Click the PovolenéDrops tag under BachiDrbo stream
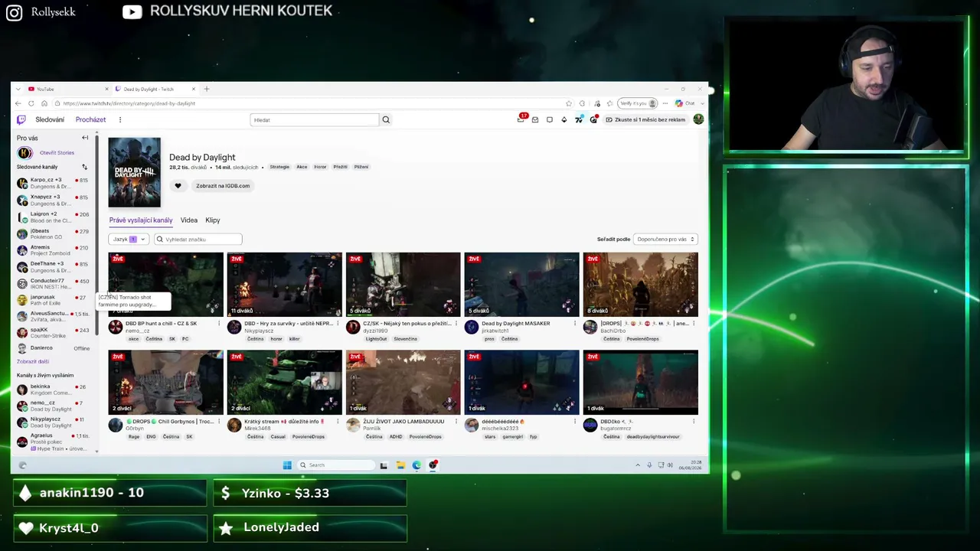Screen dimensions: 980x551 coord(643,339)
